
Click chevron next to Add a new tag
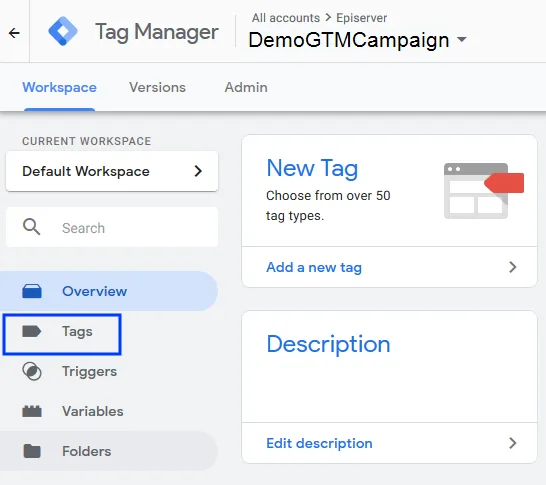(x=512, y=267)
